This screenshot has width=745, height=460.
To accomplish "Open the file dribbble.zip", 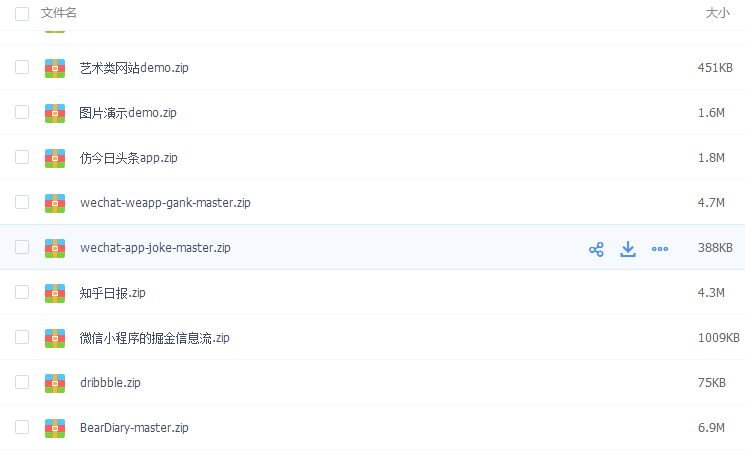I will click(x=110, y=383).
